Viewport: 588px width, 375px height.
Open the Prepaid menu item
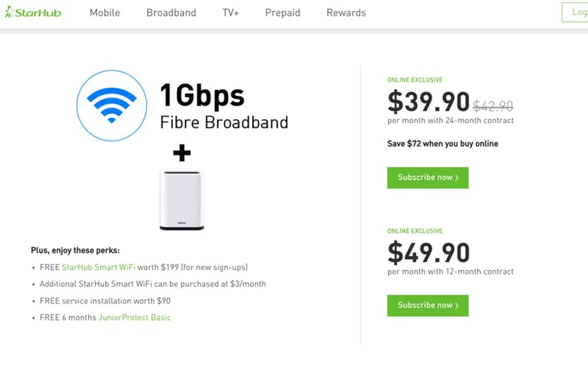pyautogui.click(x=283, y=13)
